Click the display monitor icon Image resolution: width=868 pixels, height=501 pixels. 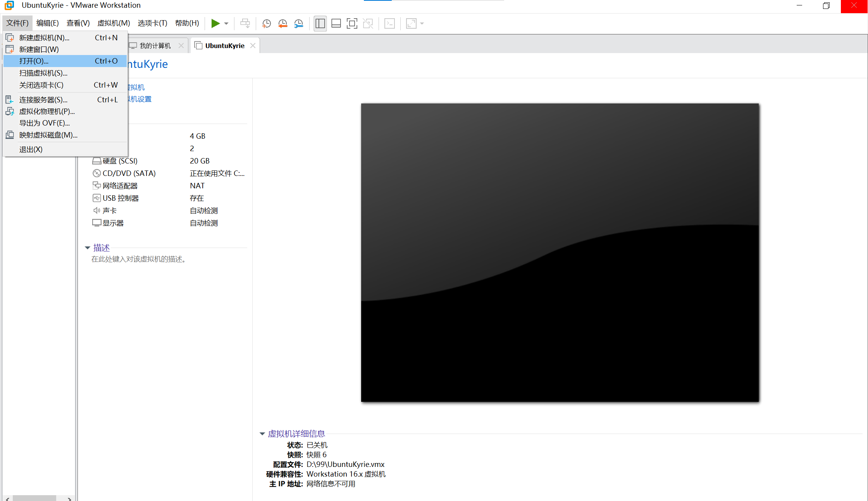96,223
